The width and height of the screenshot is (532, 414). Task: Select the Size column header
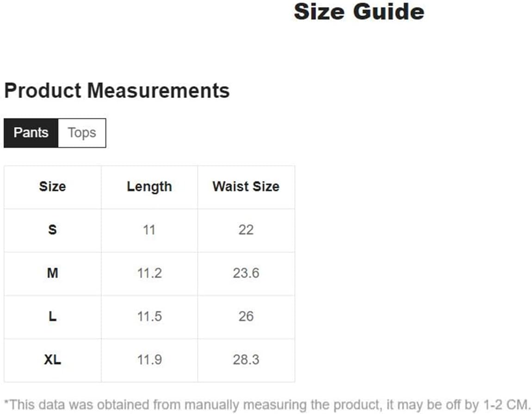pos(52,186)
